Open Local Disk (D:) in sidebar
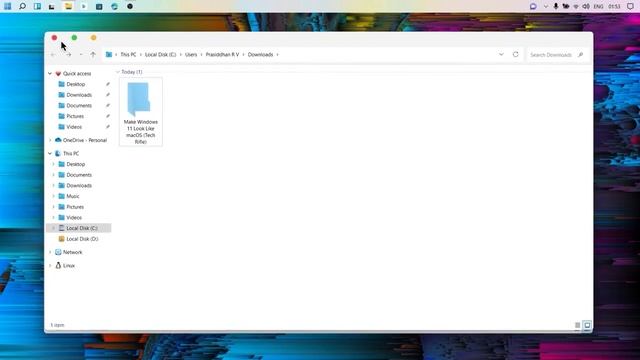The height and width of the screenshot is (360, 640). (82, 239)
